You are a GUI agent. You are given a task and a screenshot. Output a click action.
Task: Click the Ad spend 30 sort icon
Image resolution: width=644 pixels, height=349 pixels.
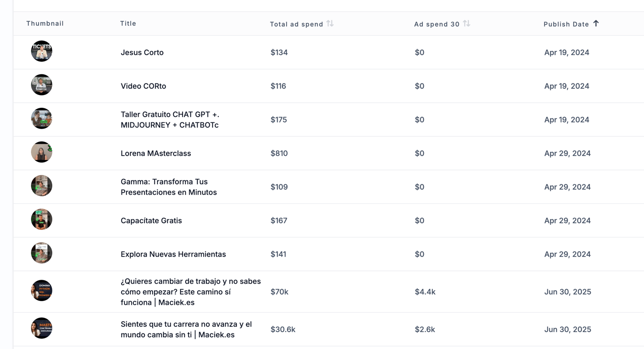[466, 24]
